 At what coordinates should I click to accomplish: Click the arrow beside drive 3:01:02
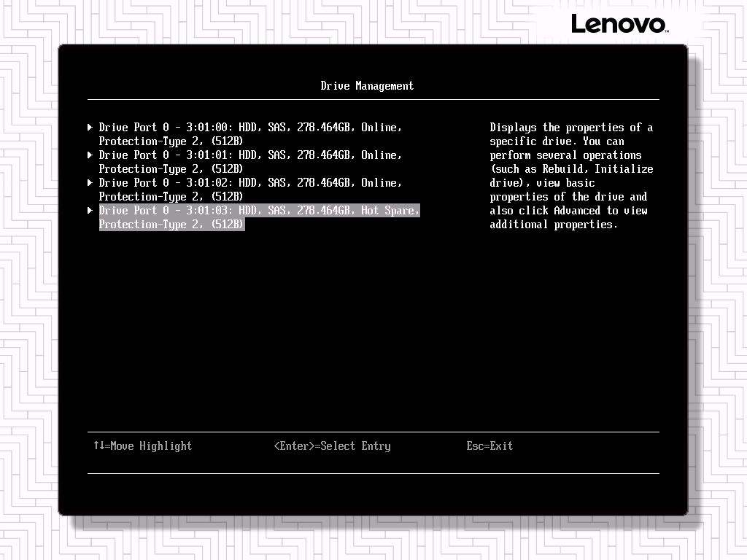(x=90, y=183)
